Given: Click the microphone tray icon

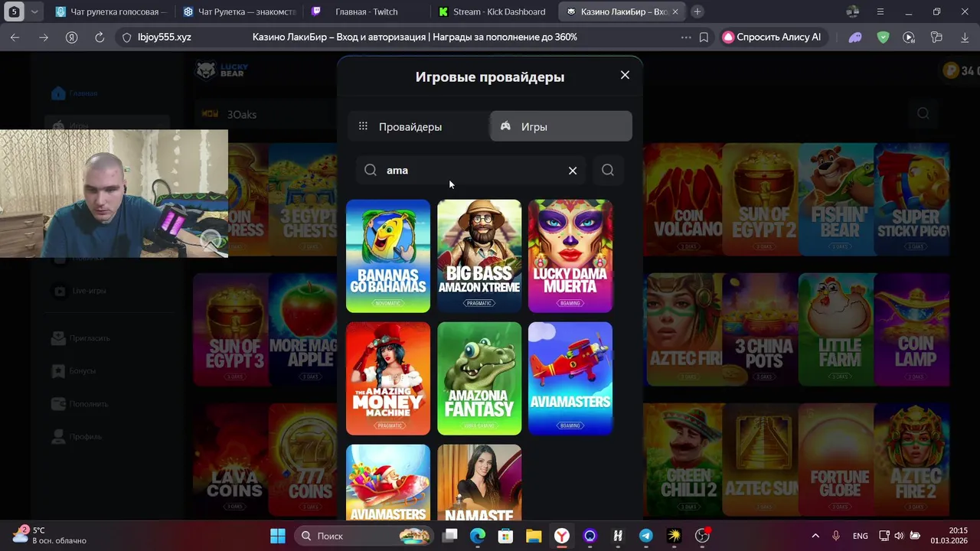Looking at the screenshot, I should coord(836,536).
